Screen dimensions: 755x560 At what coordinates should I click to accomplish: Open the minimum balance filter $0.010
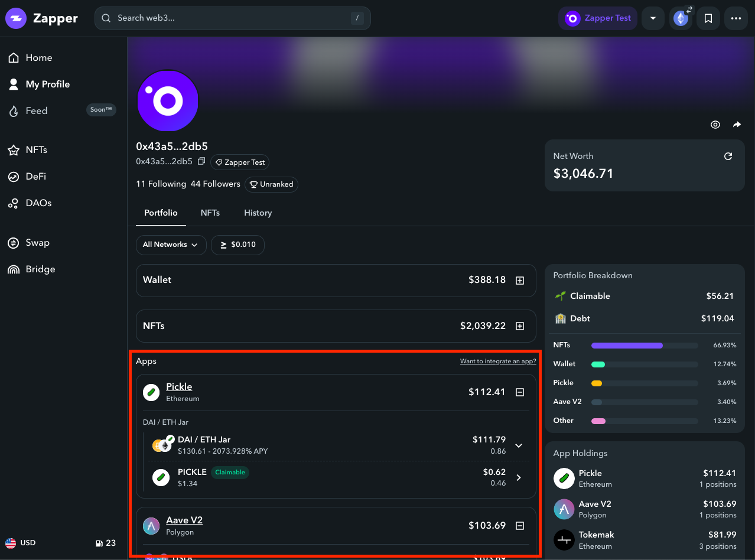point(237,245)
